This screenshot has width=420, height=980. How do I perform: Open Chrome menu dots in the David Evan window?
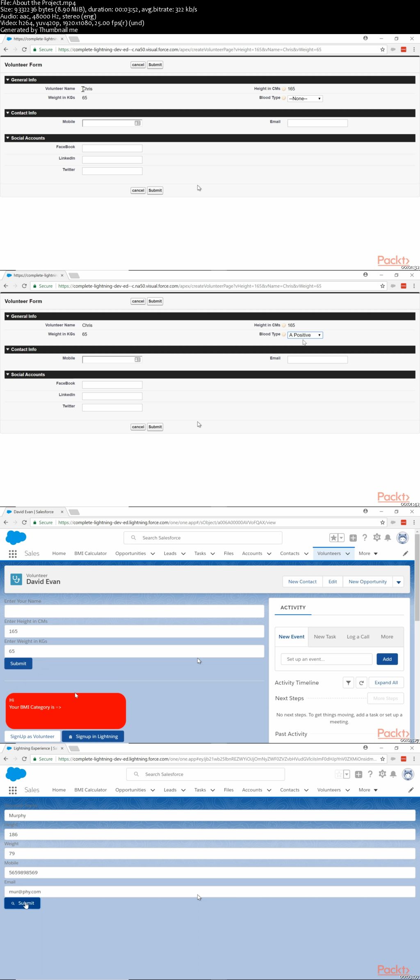click(x=414, y=522)
